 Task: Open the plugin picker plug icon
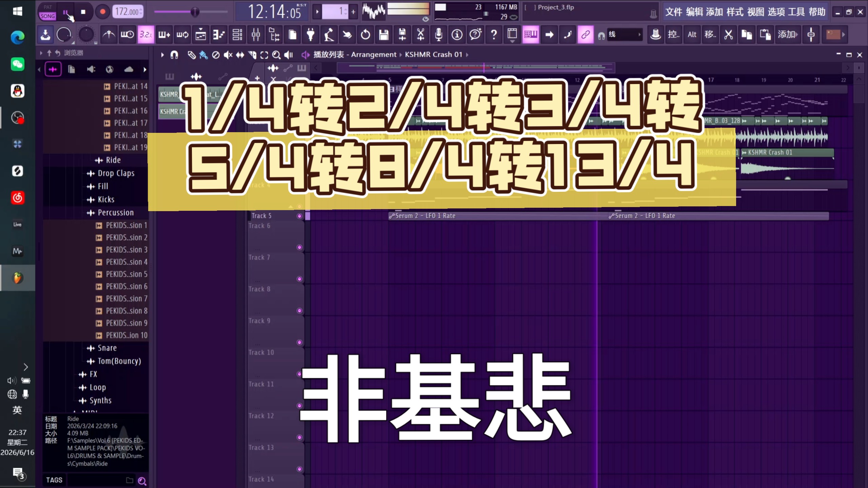point(311,34)
